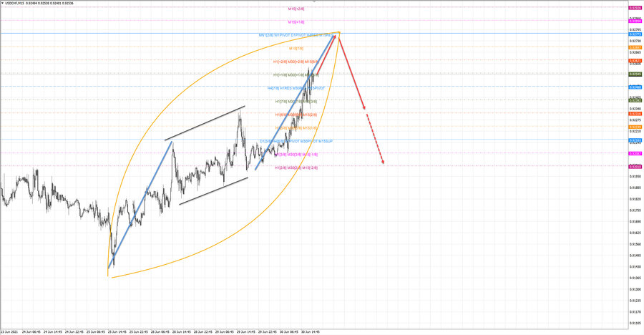The image size is (644, 335).
Task: Click the dark green 0.92545 price tag
Action: (x=633, y=74)
